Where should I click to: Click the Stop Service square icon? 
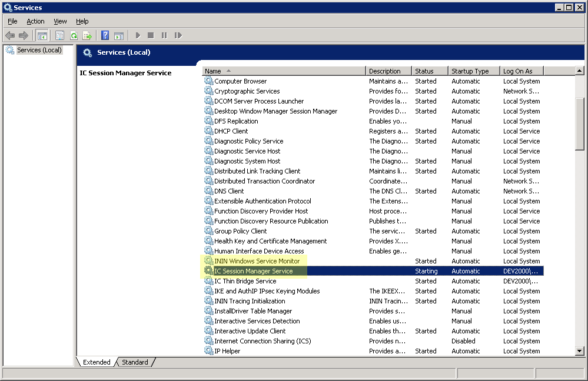(151, 36)
